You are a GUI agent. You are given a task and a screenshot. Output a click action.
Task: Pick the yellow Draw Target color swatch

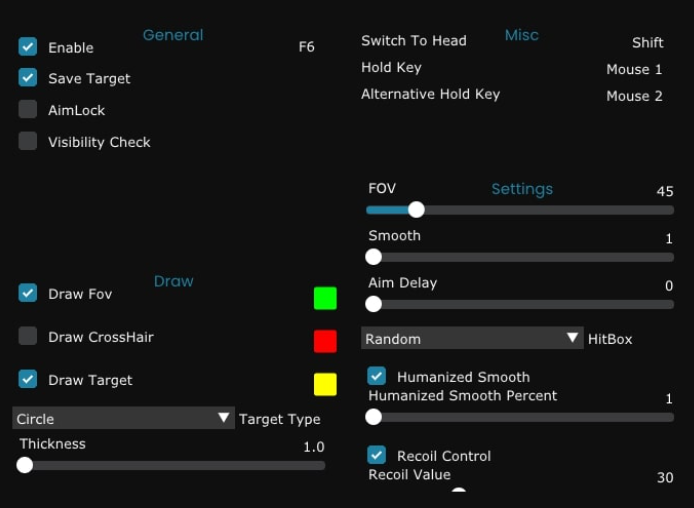(x=325, y=384)
